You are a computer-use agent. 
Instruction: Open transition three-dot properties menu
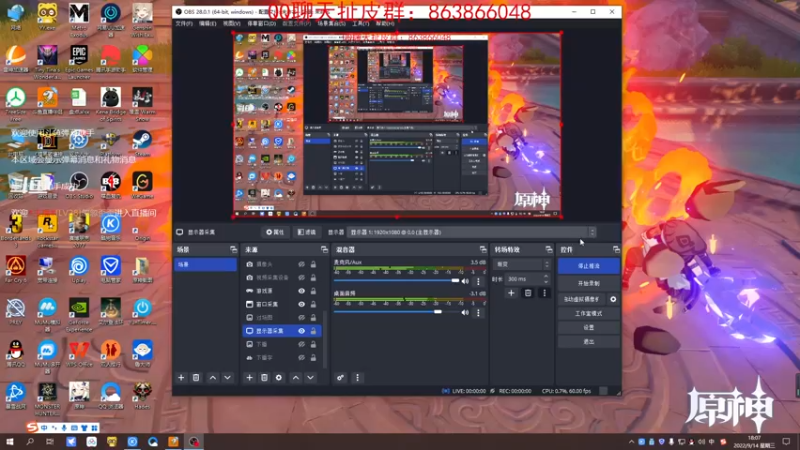(x=544, y=293)
